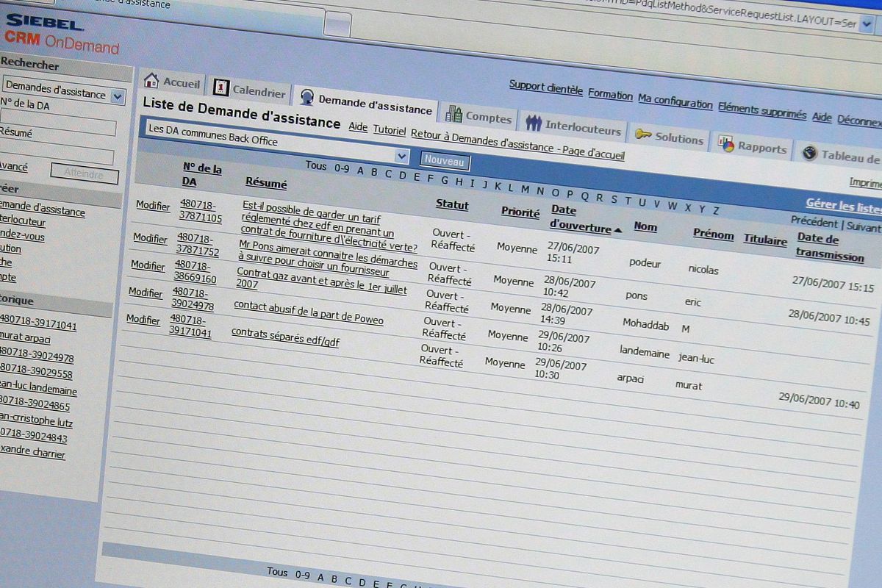Open the Demandes d'assistance search type dropdown
The image size is (882, 588).
[118, 96]
